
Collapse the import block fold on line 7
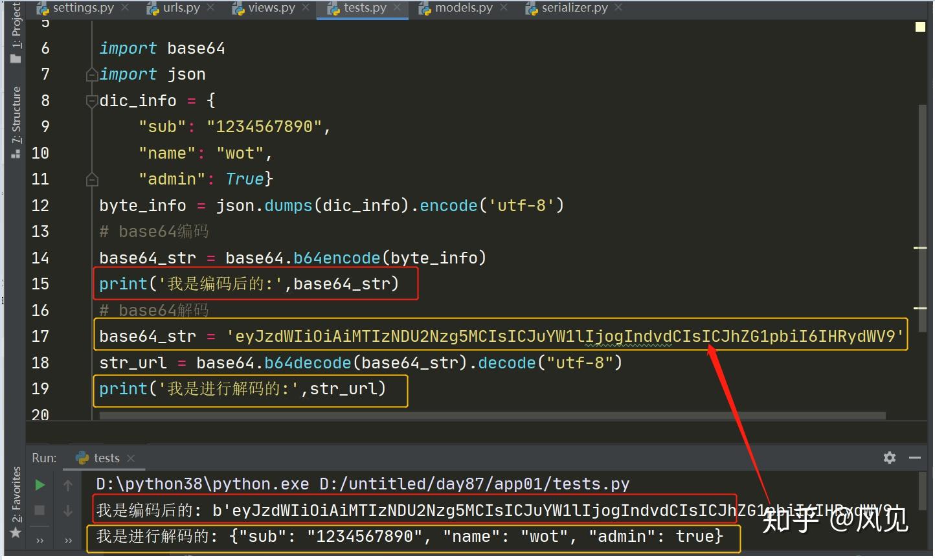pyautogui.click(x=92, y=75)
